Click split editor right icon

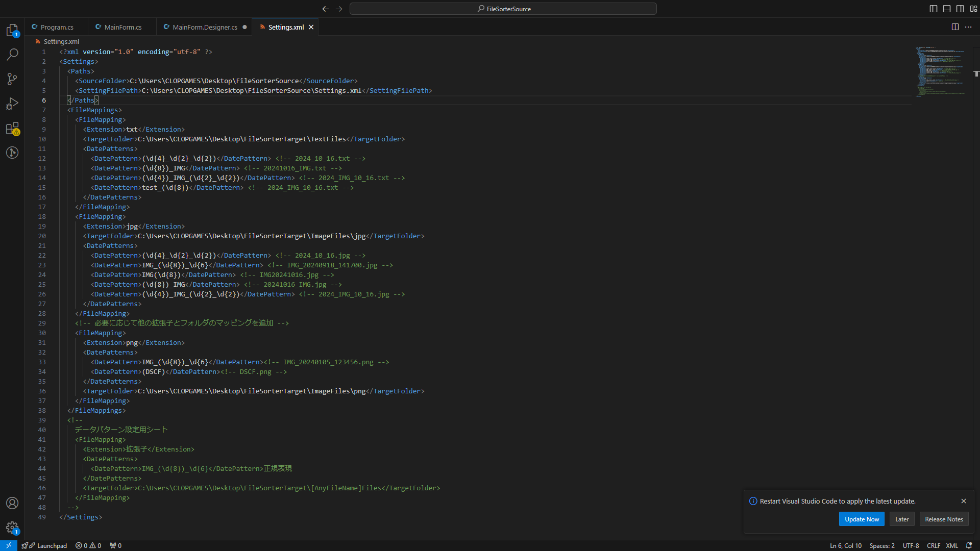tap(955, 27)
